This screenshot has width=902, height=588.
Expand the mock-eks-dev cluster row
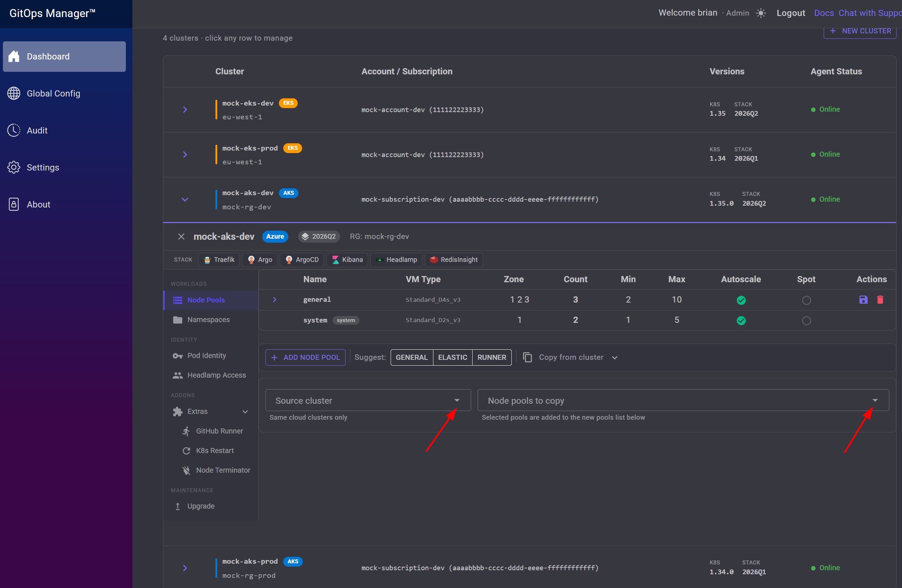185,110
